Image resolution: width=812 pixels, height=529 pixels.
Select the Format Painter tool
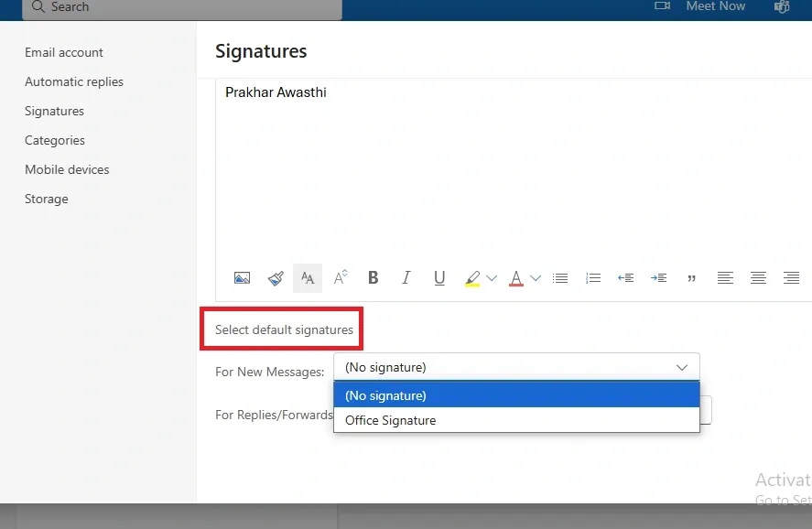276,278
